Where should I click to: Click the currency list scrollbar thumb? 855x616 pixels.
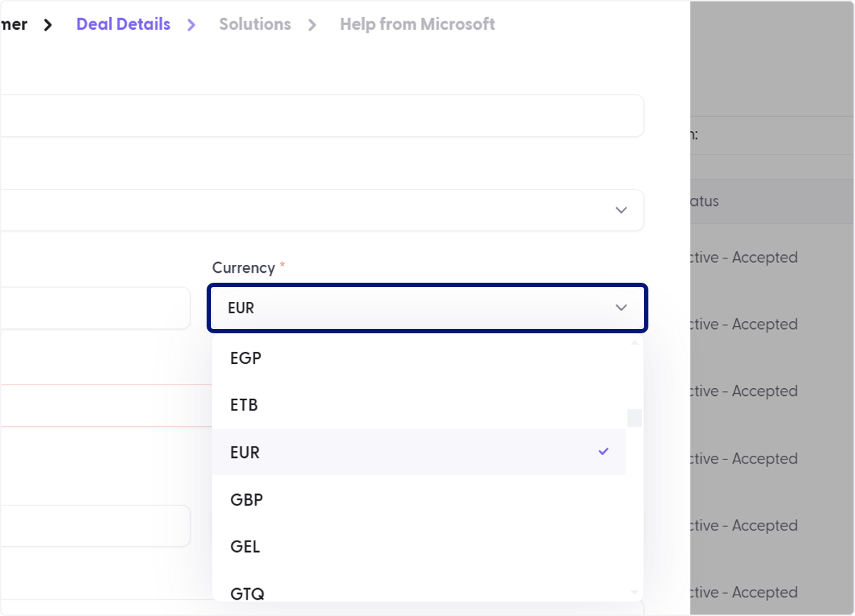click(634, 418)
